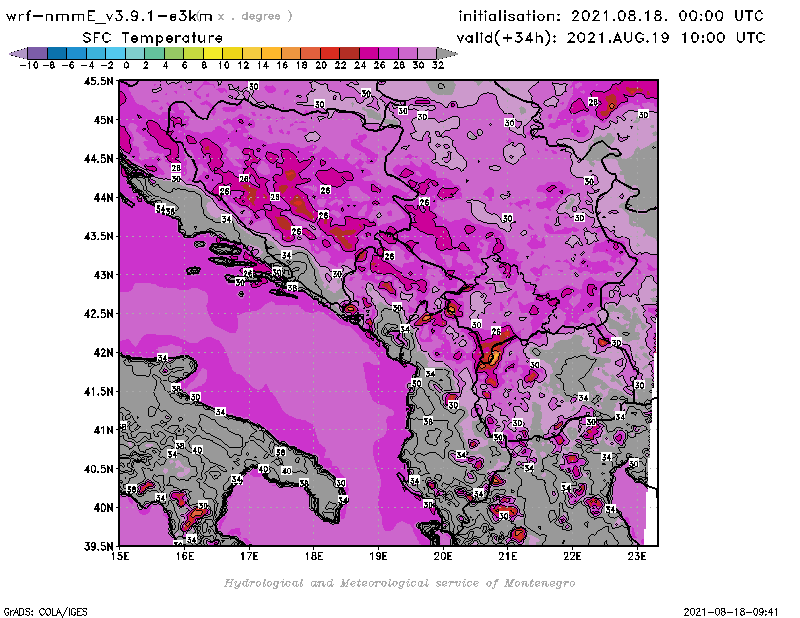Click the '22E' longitude label
This screenshot has height=618, width=800.
tap(572, 556)
